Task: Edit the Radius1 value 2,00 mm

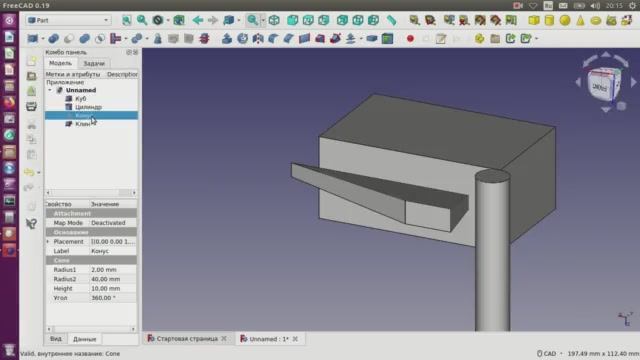Action: click(113, 270)
